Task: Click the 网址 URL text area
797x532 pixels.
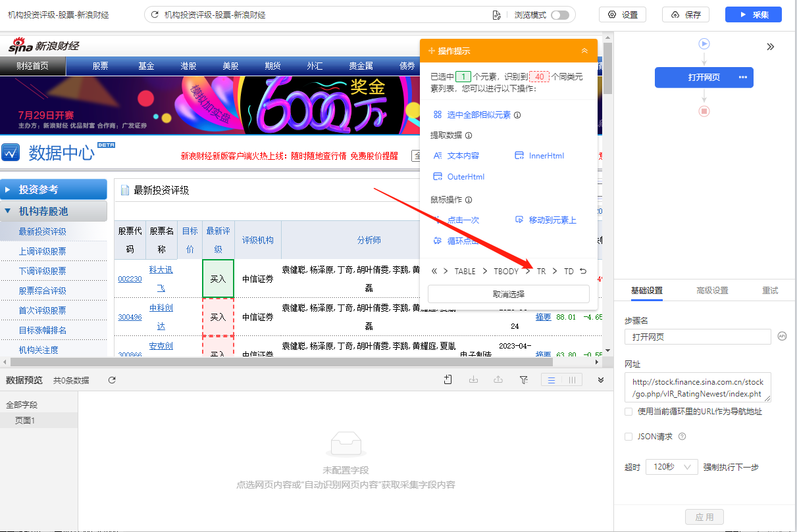Action: pyautogui.click(x=698, y=387)
